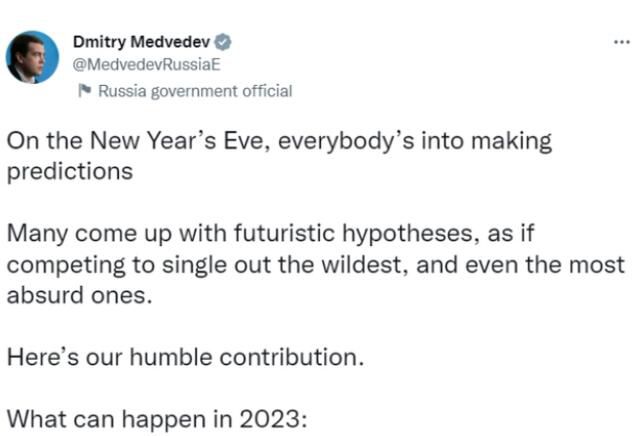Viewport: 641px width, 436px height.
Task: Click the absurd ones text line
Action: 80,295
